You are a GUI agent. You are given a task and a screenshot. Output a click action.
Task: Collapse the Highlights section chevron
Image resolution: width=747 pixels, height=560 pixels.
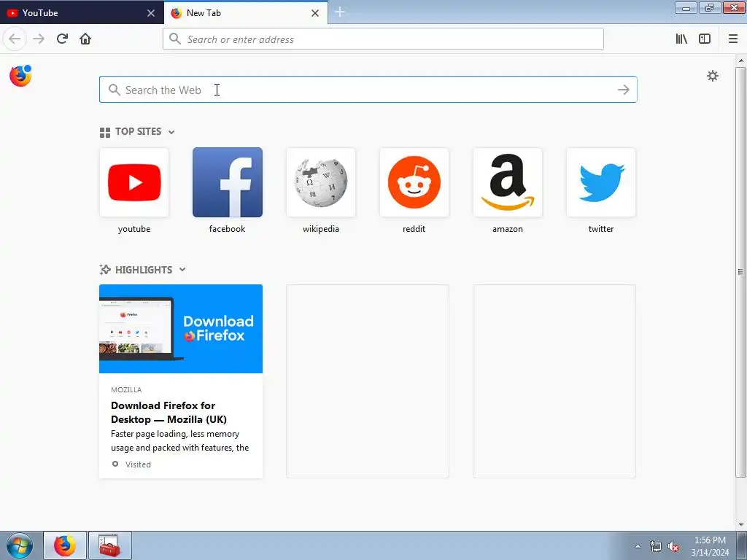182,270
